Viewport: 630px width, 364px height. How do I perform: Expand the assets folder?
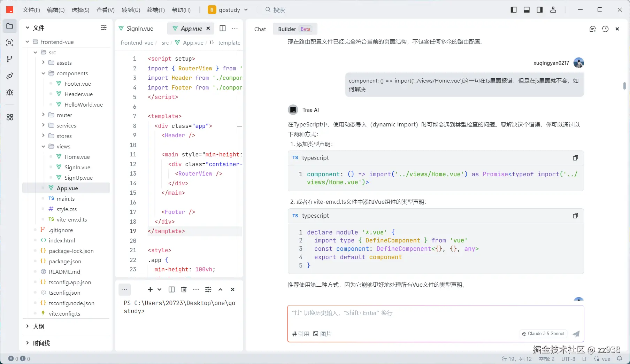(43, 63)
